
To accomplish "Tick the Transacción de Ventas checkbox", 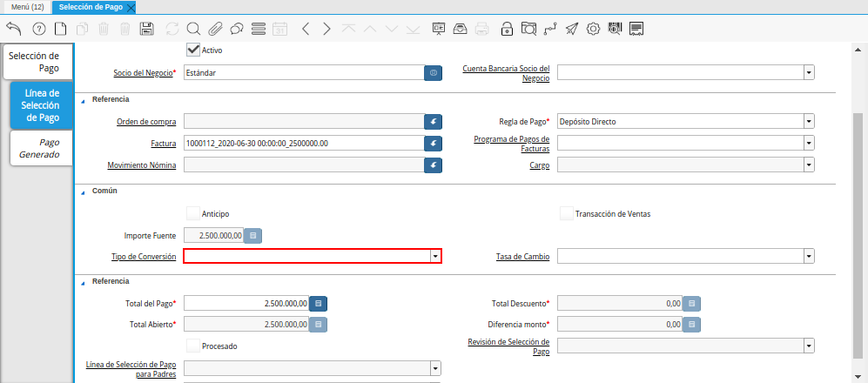I will (x=567, y=213).
